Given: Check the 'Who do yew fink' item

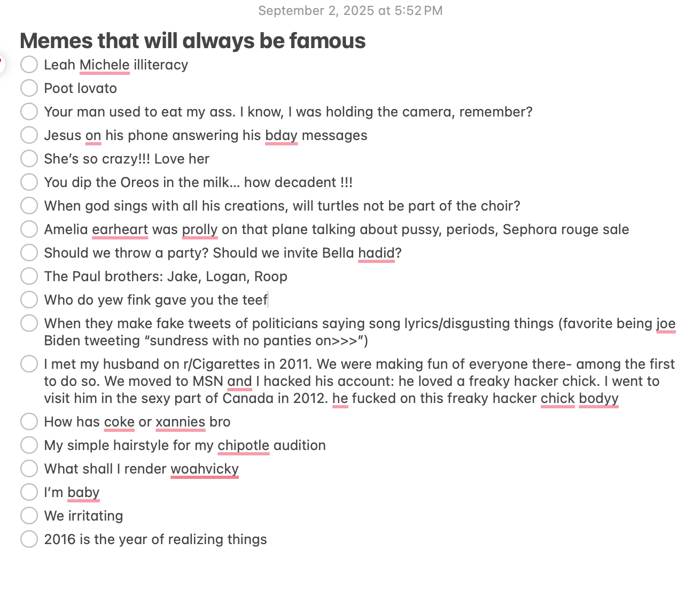Looking at the screenshot, I should tap(29, 300).
